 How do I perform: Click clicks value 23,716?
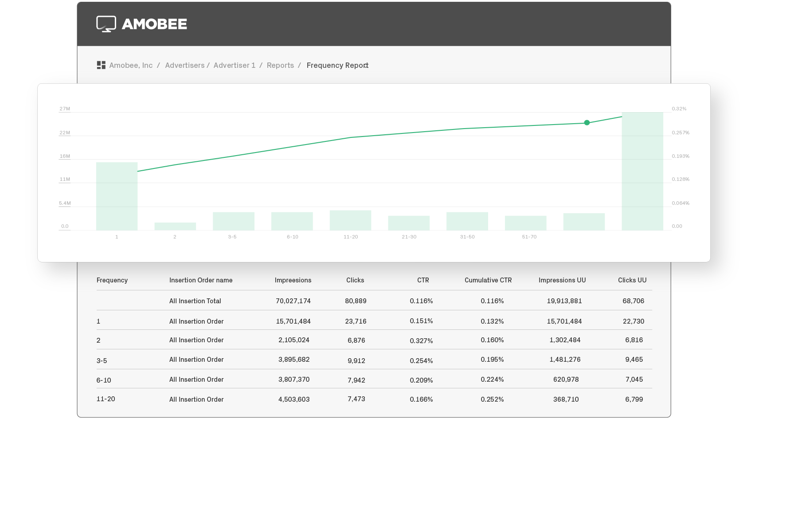pos(356,321)
